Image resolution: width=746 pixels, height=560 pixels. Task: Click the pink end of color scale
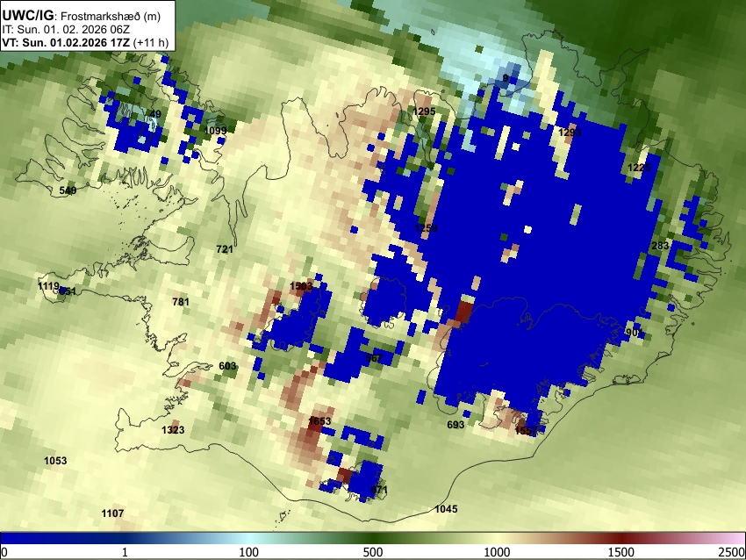pyautogui.click(x=733, y=538)
